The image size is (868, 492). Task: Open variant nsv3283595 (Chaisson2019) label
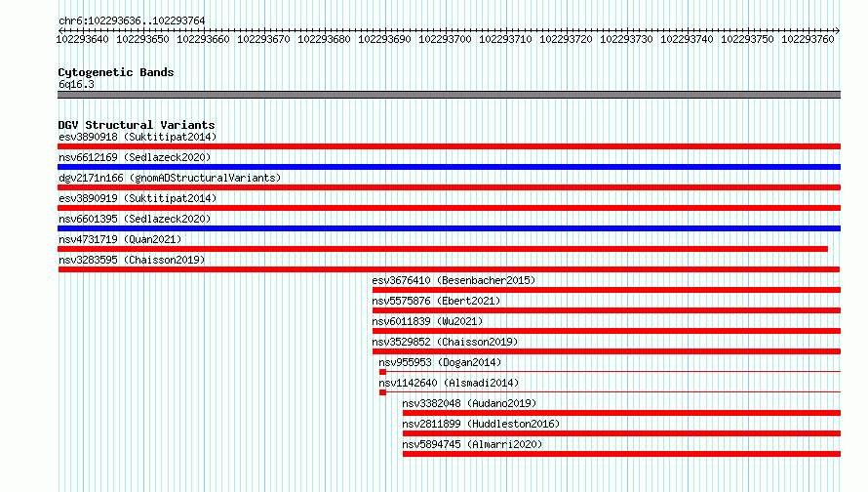coord(132,260)
